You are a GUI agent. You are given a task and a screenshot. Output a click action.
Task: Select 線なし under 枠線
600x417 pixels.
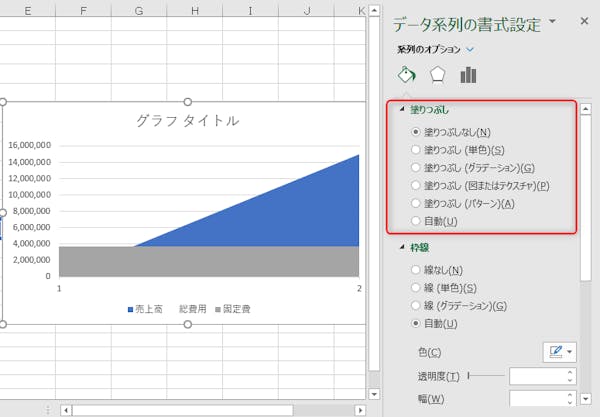pyautogui.click(x=416, y=270)
